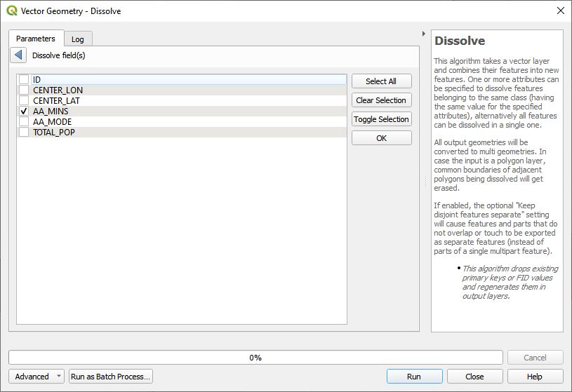The height and width of the screenshot is (392, 572).
Task: Check the ID field checkbox
Action: [x=24, y=80]
